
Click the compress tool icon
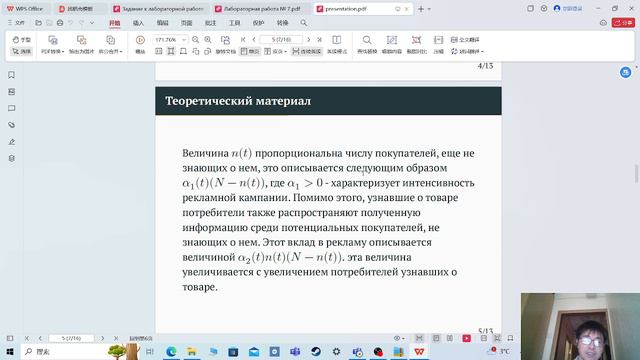click(x=438, y=45)
